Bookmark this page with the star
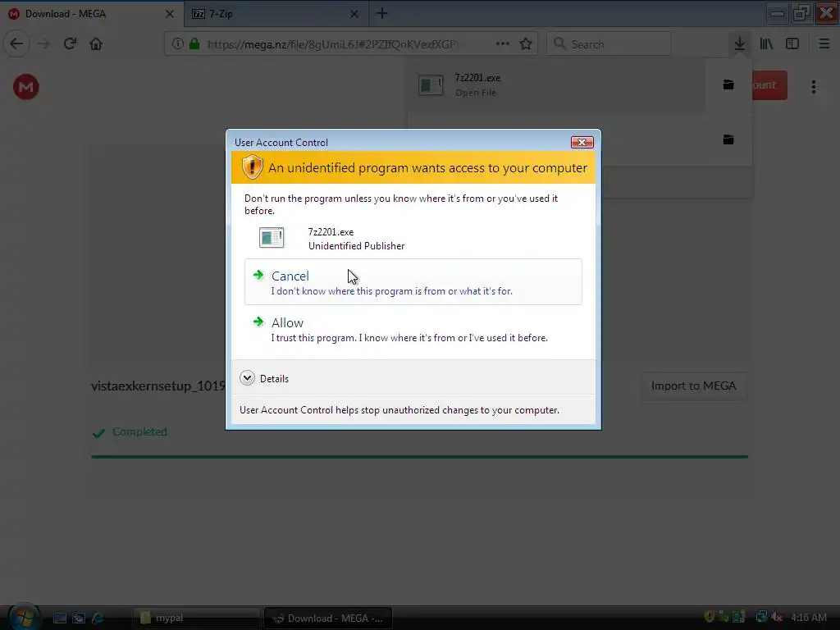 pyautogui.click(x=526, y=44)
